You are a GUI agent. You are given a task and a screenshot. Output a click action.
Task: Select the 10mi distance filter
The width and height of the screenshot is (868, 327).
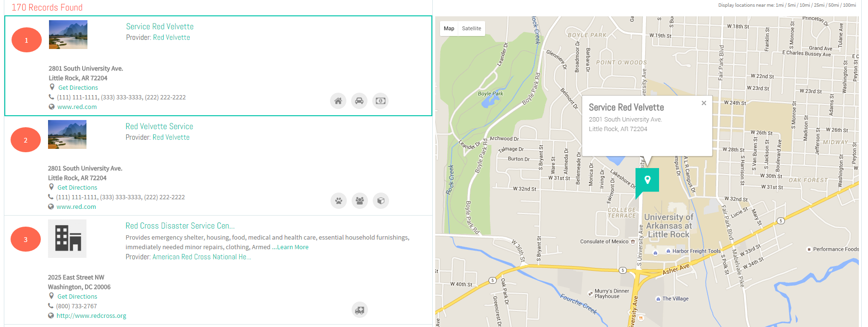click(805, 5)
